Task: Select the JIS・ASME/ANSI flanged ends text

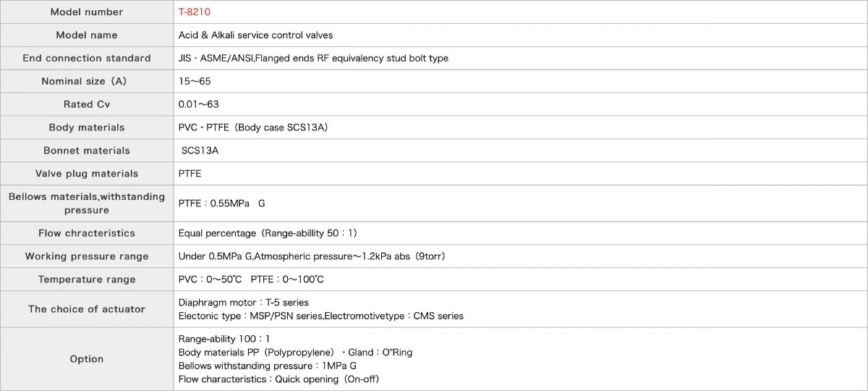Action: click(x=313, y=58)
